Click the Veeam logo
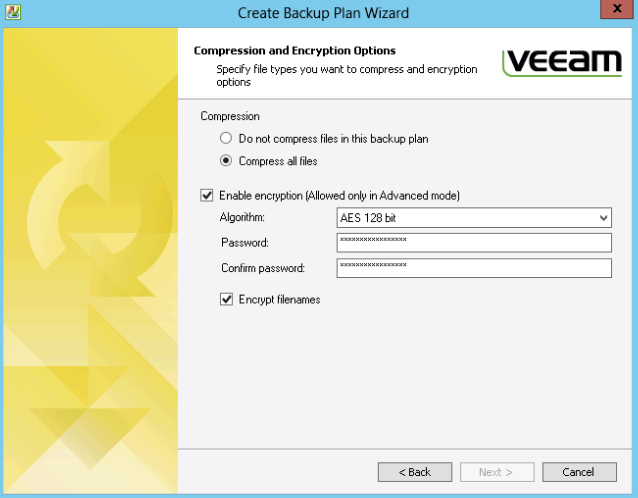The width and height of the screenshot is (638, 498). (562, 62)
